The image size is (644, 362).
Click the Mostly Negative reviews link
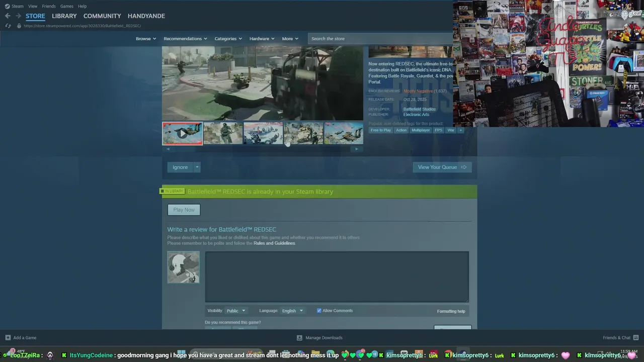tap(418, 91)
